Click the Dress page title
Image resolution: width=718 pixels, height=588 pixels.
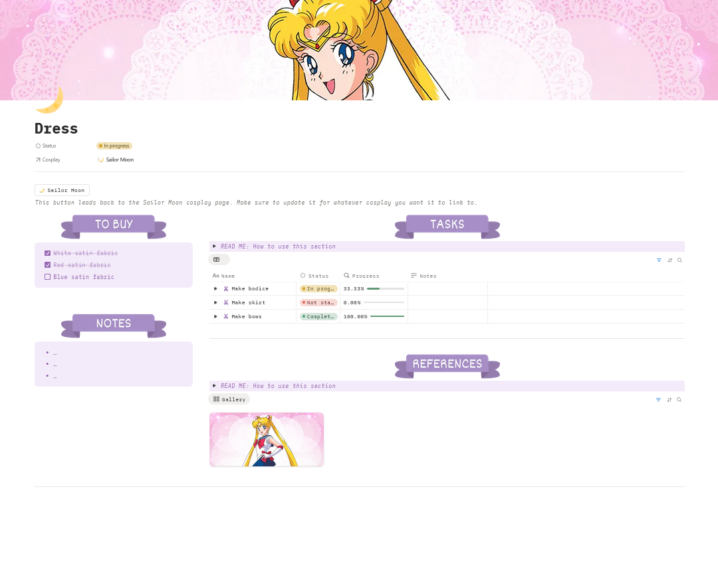tap(57, 129)
